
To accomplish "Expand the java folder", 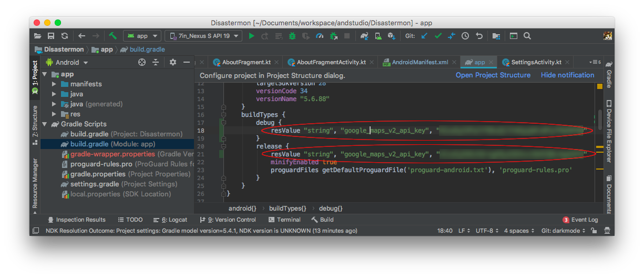I will 54,94.
